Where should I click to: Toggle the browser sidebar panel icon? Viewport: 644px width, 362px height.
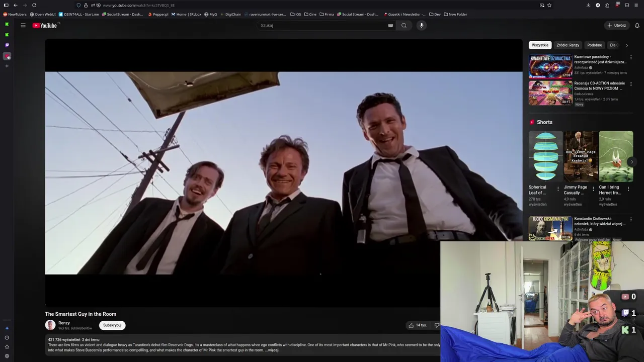click(x=6, y=5)
